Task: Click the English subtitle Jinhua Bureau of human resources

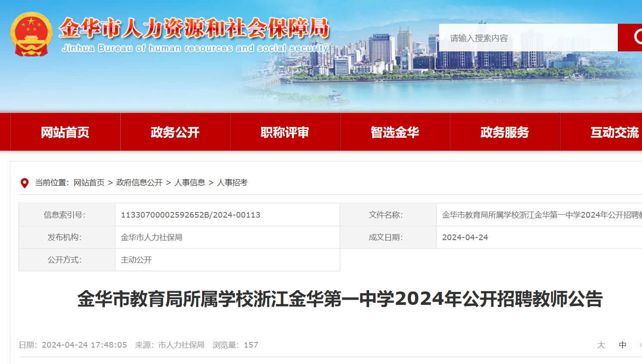Action: click(195, 48)
